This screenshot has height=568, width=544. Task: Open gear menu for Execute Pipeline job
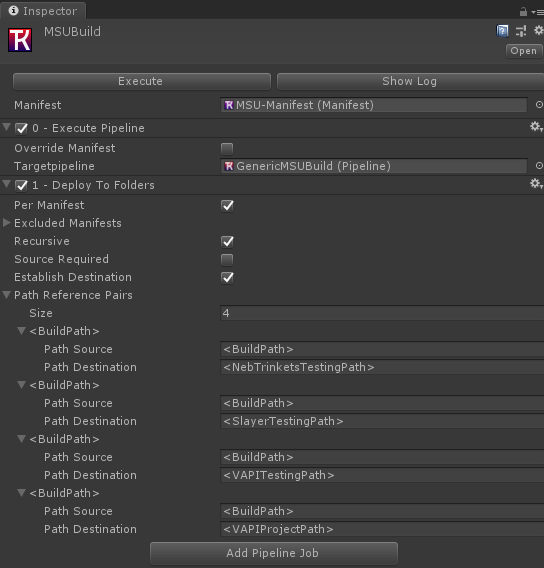(536, 127)
